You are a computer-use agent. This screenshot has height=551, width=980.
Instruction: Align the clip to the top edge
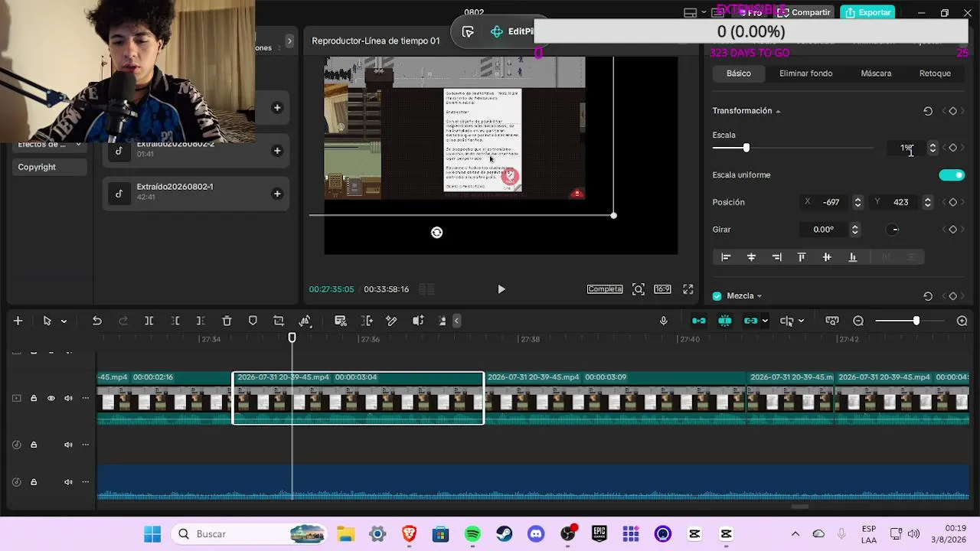(x=802, y=257)
